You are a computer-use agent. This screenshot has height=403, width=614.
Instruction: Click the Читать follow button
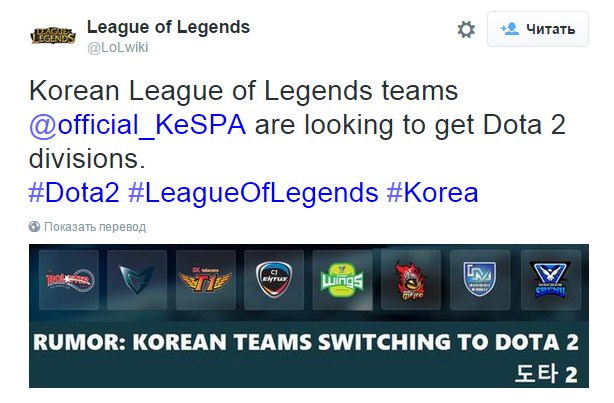pyautogui.click(x=538, y=29)
